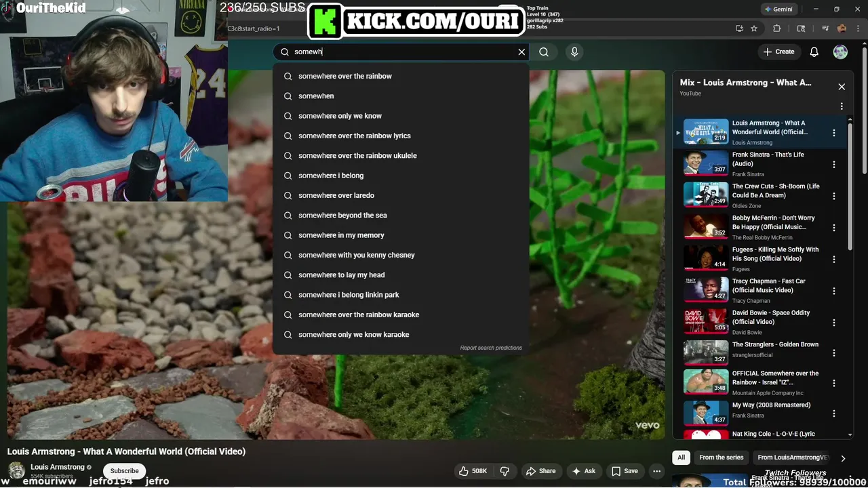Screen dimensions: 868x488
Task: Bookmark this page with the star icon
Action: coord(754,28)
